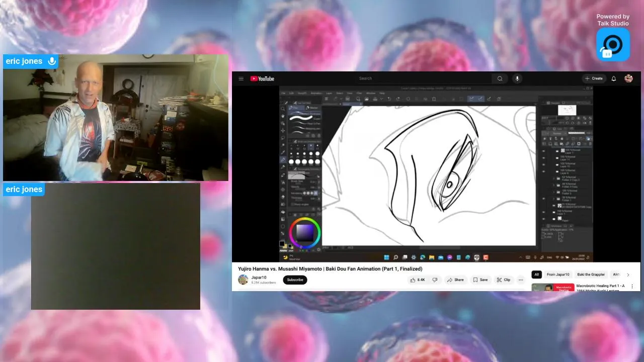Screen dimensions: 644x362
Task: Toggle visibility of the Paper layer
Action: [543, 219]
